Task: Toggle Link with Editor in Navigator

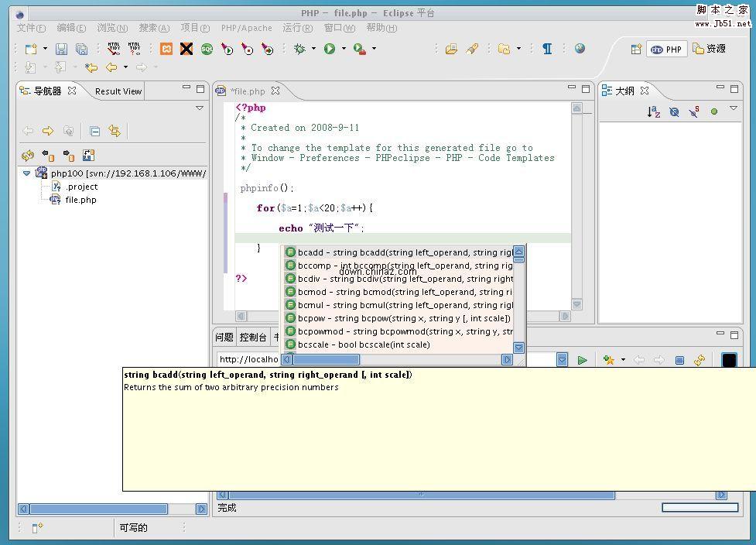Action: coord(115,131)
